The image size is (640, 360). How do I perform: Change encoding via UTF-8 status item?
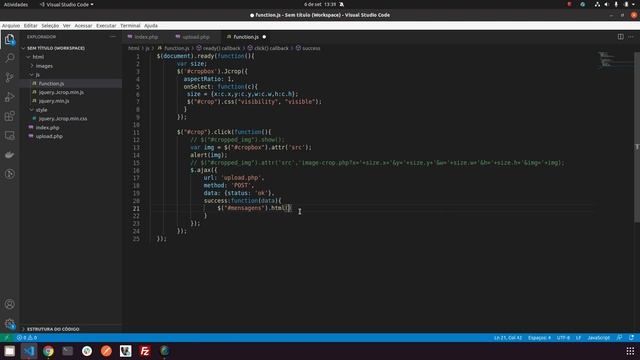[563, 338]
